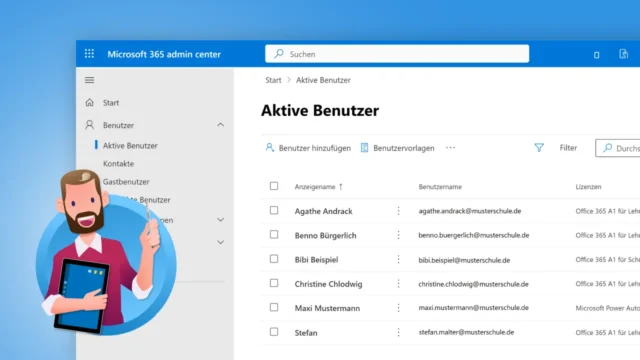Select the Benno Bürgerlich checkbox
Image resolution: width=640 pixels, height=360 pixels.
pos(274,234)
